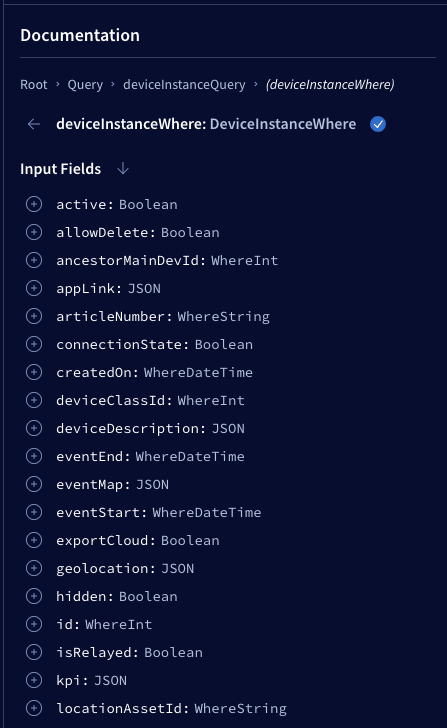This screenshot has width=447, height=728.
Task: Click plus icon next to ancestorMainDevId
Action: pos(34,260)
